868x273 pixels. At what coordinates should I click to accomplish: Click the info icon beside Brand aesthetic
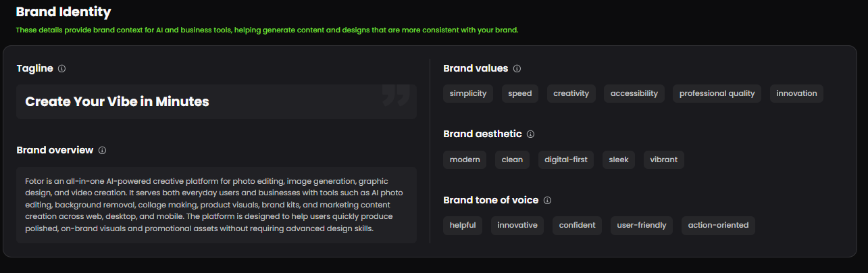coord(530,134)
